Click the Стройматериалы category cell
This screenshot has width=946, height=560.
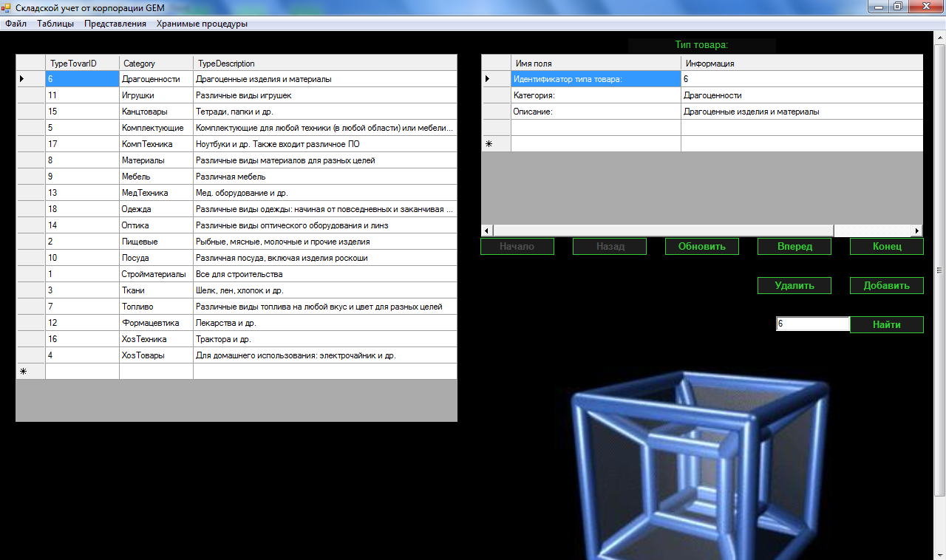click(156, 274)
